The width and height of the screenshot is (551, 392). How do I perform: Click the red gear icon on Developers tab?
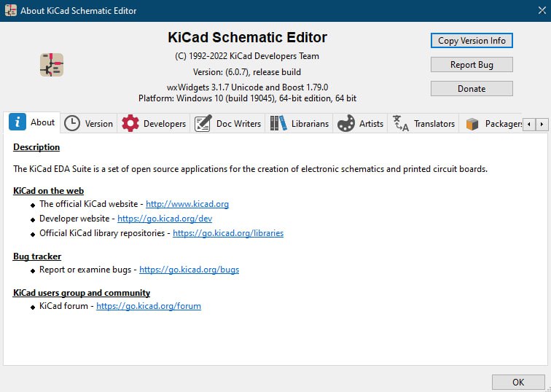click(x=130, y=123)
